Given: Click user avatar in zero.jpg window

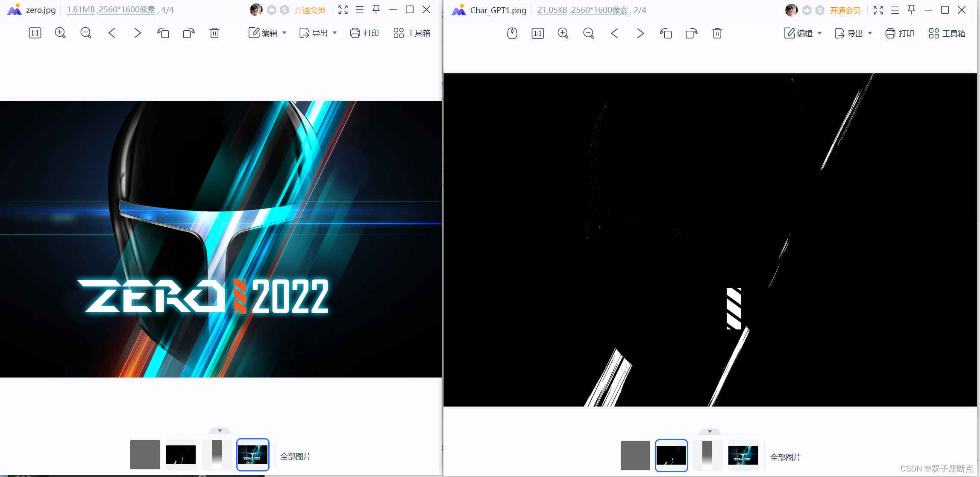Looking at the screenshot, I should pyautogui.click(x=256, y=10).
